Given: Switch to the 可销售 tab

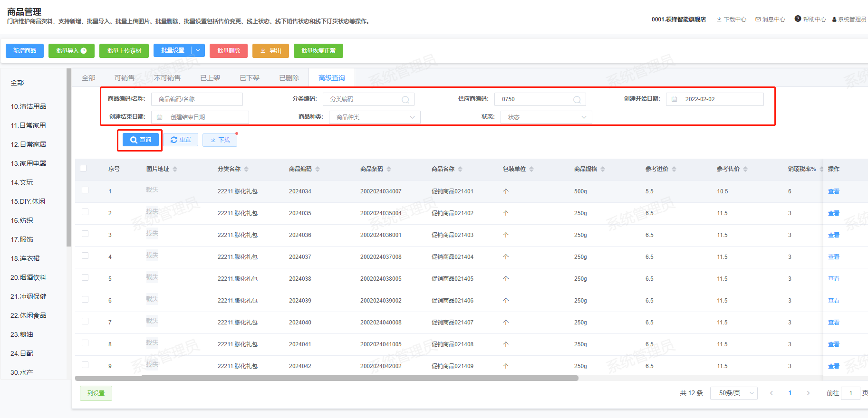Looking at the screenshot, I should click(x=125, y=78).
